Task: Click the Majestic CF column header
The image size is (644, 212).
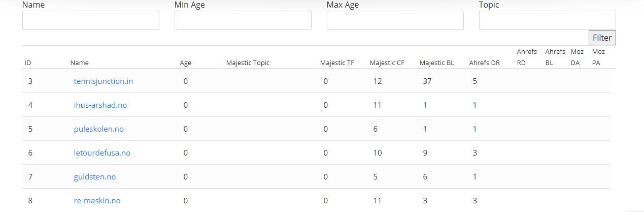Action: tap(387, 63)
